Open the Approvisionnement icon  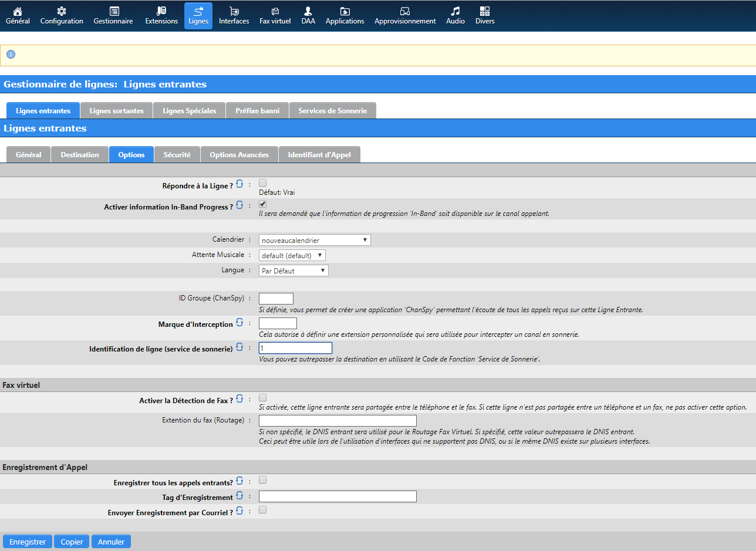click(x=405, y=12)
